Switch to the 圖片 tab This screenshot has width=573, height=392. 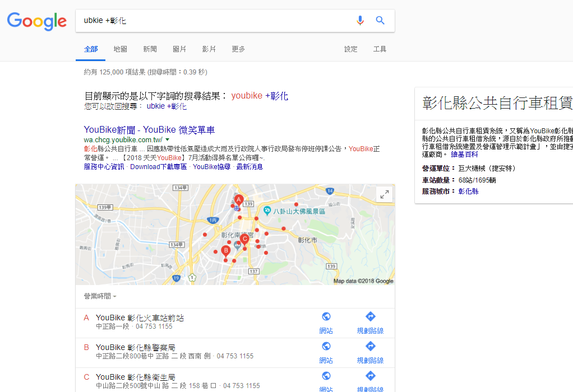[179, 49]
